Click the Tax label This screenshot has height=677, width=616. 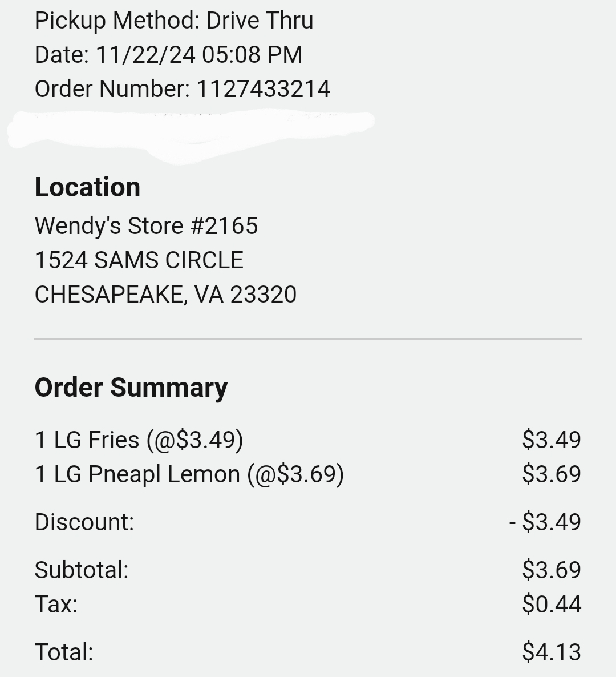click(x=56, y=605)
